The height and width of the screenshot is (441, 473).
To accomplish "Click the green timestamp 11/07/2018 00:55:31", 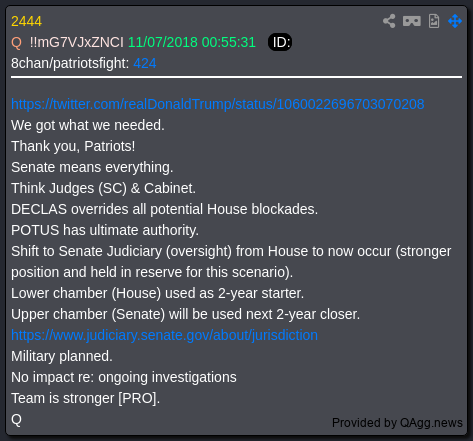I will (x=192, y=43).
